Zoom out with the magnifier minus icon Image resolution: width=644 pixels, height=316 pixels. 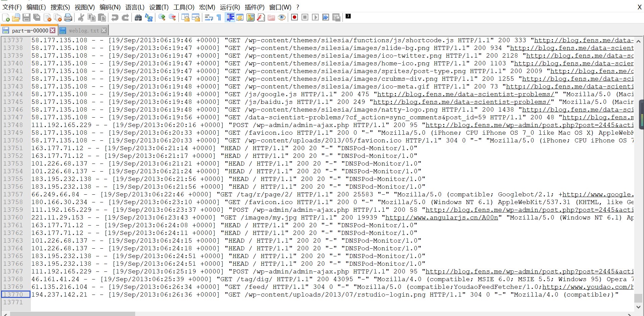tap(172, 17)
